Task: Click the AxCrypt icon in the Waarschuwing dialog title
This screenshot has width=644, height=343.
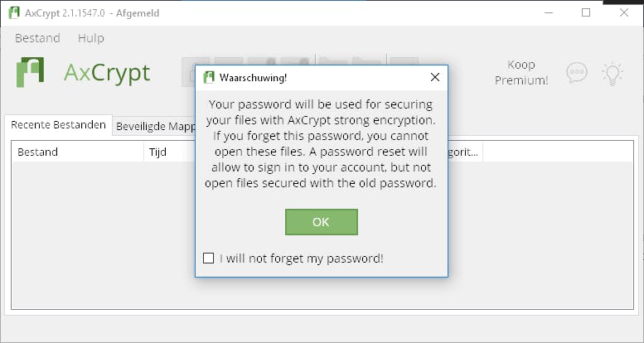Action: pyautogui.click(x=209, y=78)
